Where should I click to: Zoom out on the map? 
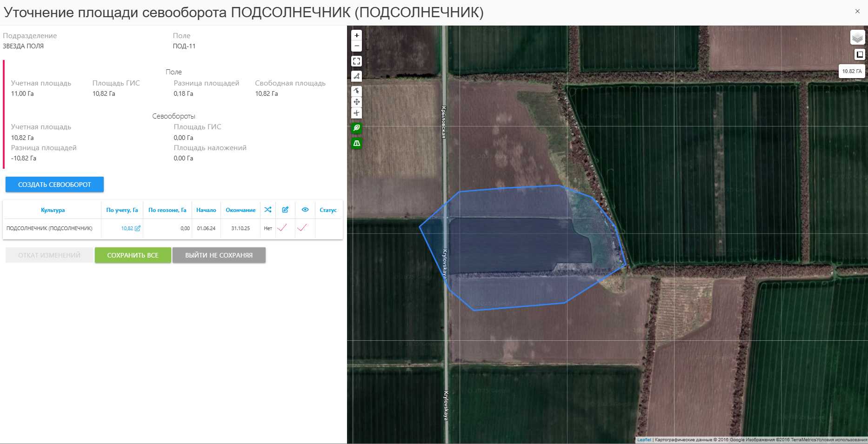coord(357,46)
